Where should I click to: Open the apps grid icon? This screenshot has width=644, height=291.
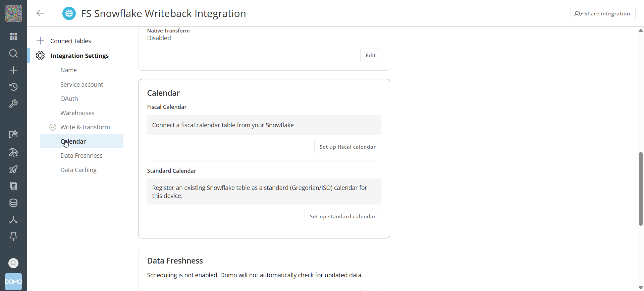click(13, 37)
